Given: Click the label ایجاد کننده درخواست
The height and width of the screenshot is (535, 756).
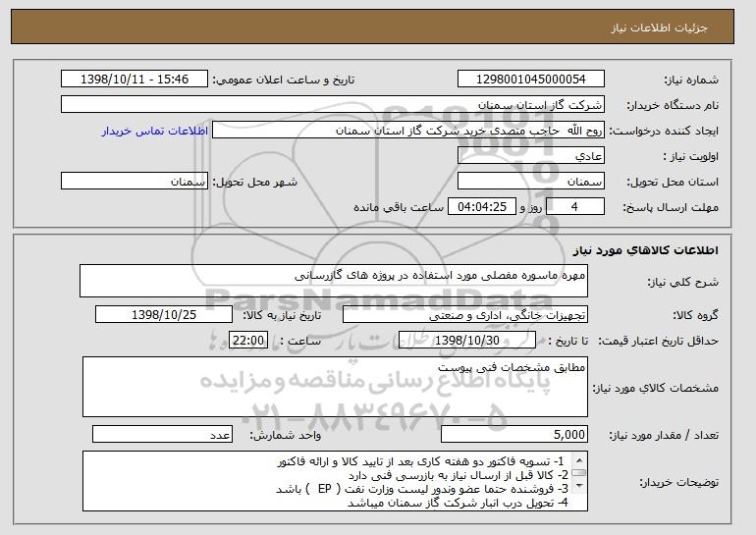Looking at the screenshot, I should point(664,131).
